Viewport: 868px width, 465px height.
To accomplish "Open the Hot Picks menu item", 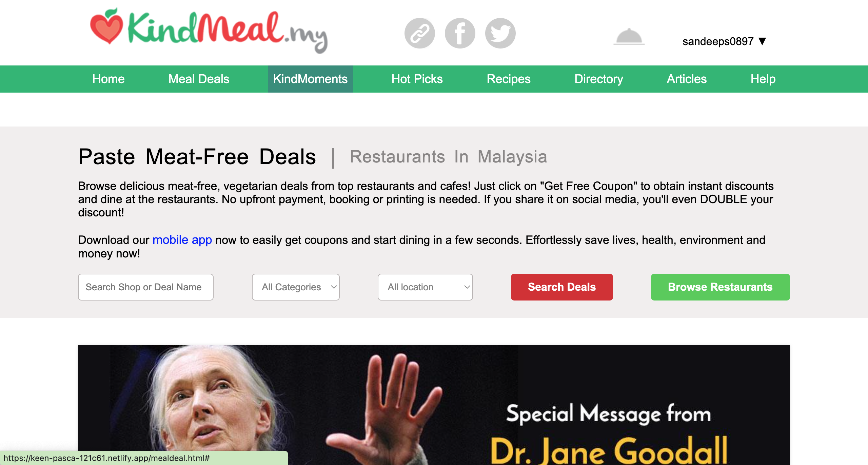I will (x=417, y=79).
